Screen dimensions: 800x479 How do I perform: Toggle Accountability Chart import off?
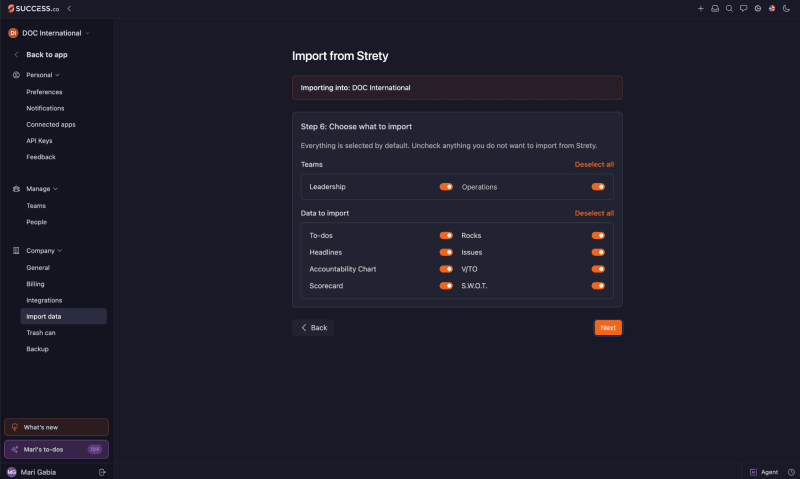coord(446,269)
